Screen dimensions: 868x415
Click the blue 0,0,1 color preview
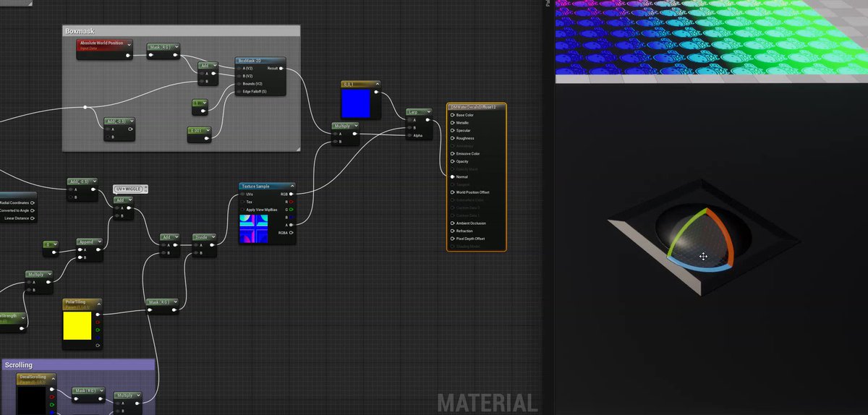tap(356, 104)
